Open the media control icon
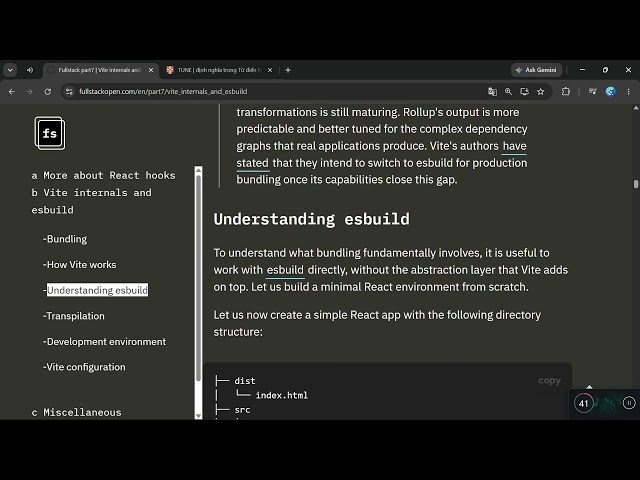640x480 pixels. pos(592,91)
